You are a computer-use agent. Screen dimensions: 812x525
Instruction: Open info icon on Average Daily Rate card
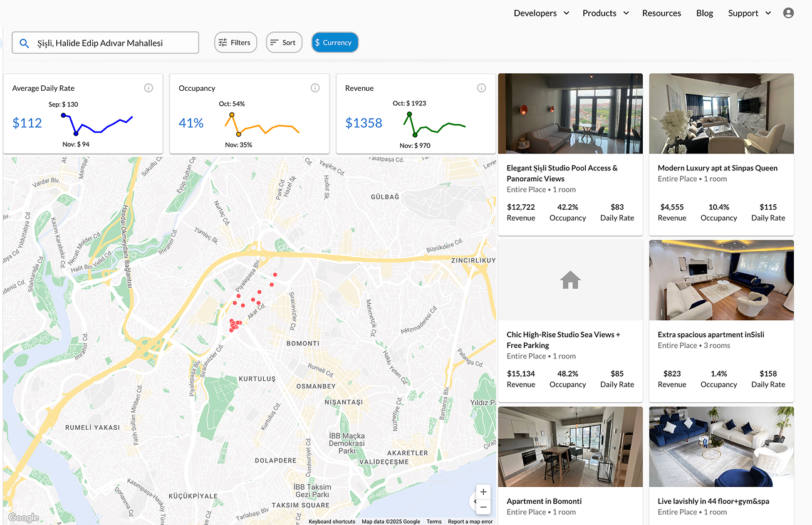coord(148,88)
